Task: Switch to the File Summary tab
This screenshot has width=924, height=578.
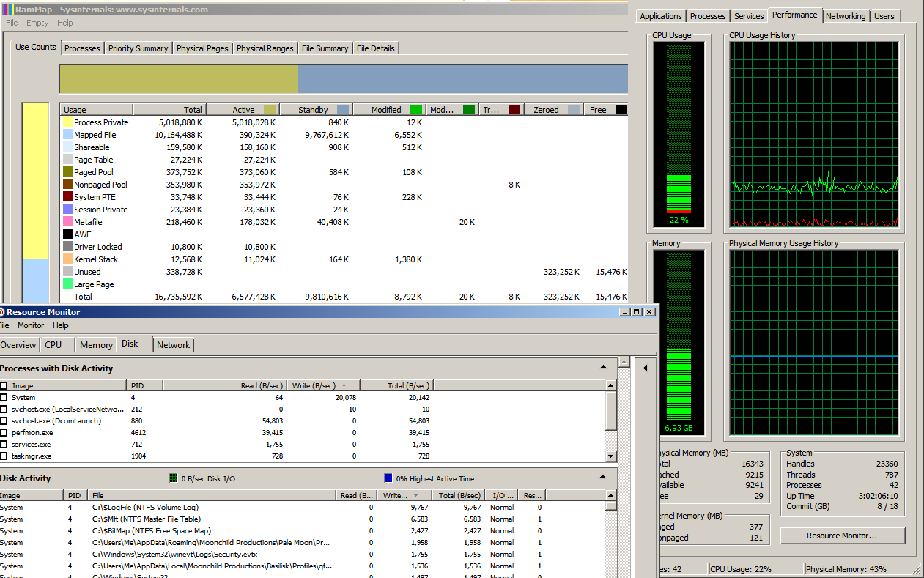Action: (x=325, y=48)
